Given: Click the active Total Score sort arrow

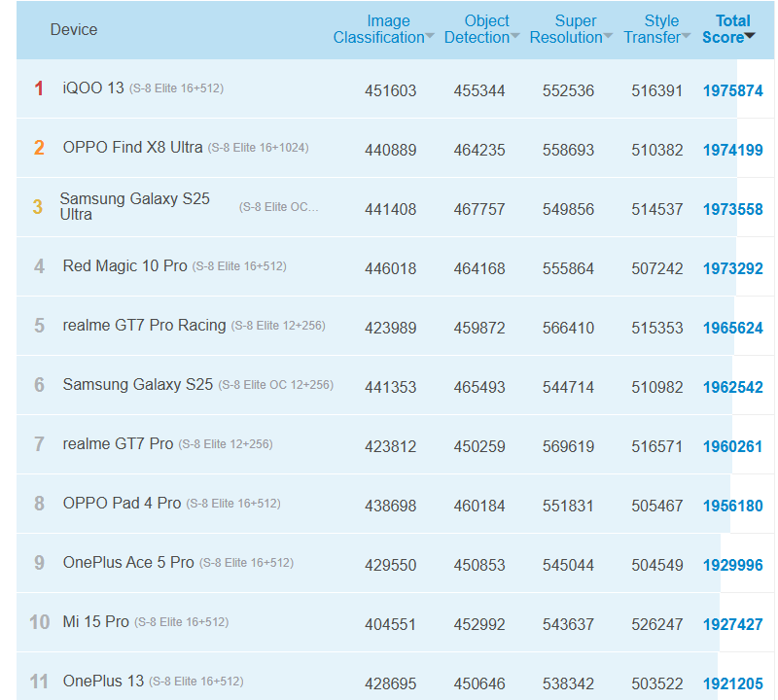Looking at the screenshot, I should pyautogui.click(x=750, y=36).
